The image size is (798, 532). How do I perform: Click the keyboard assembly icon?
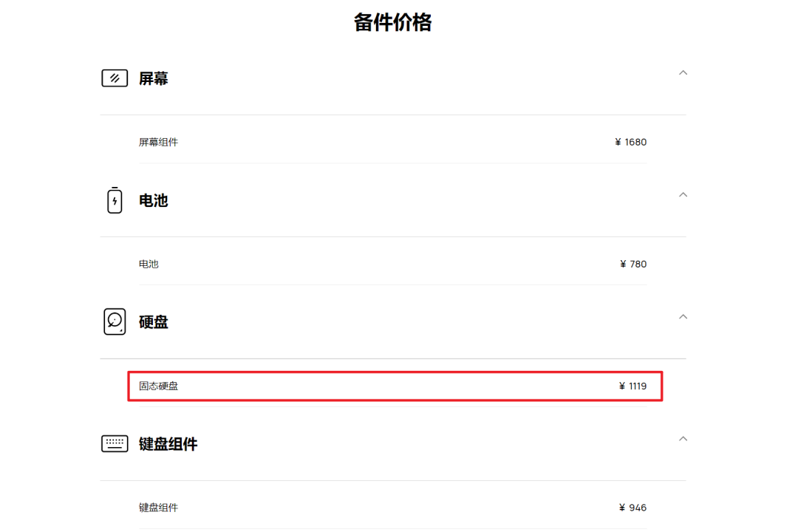[115, 443]
